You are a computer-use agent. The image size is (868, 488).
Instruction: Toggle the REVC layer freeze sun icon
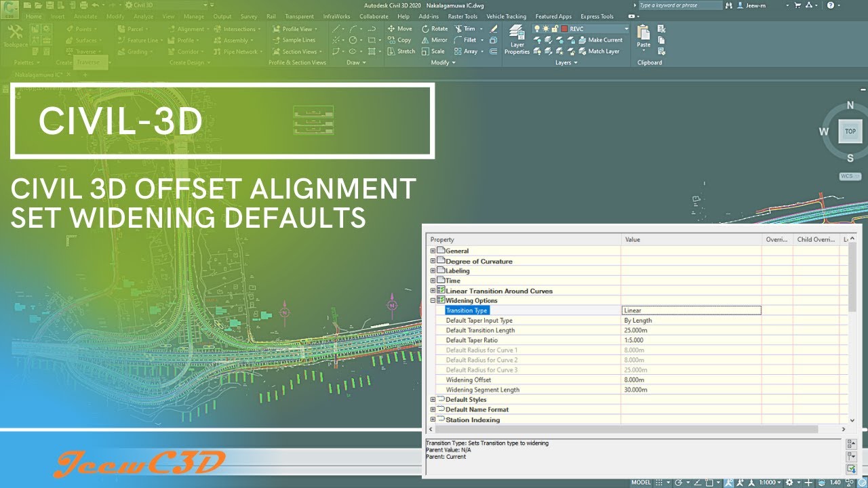546,28
